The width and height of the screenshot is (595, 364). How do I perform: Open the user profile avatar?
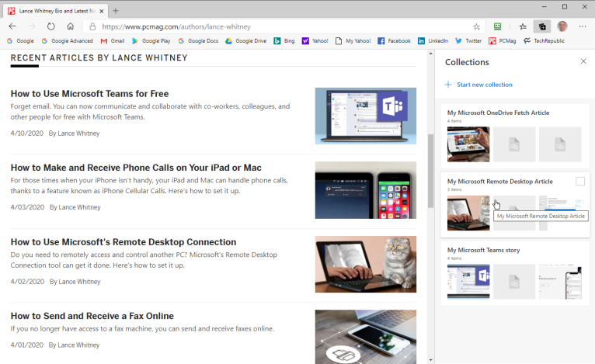coord(562,26)
